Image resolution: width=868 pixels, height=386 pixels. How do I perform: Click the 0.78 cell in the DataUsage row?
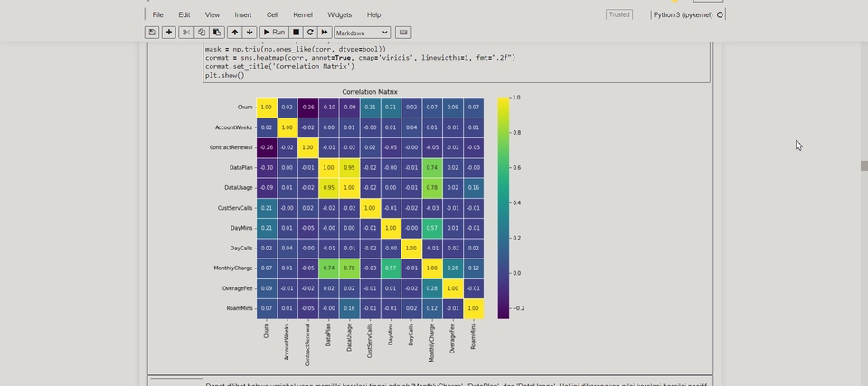pyautogui.click(x=432, y=188)
